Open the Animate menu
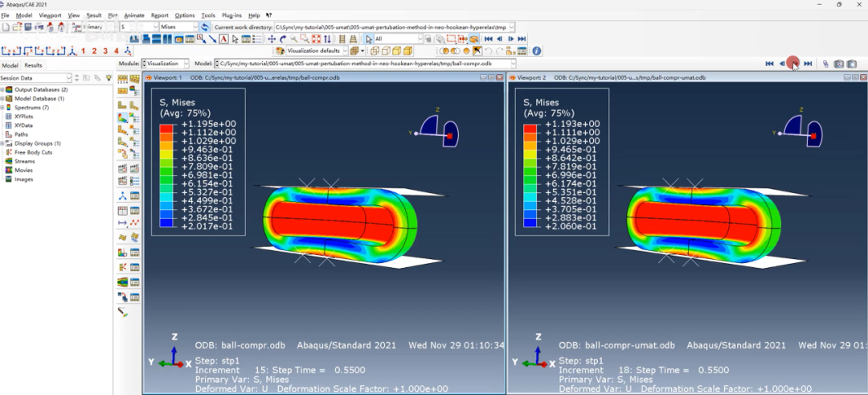The width and height of the screenshot is (868, 395). tap(134, 15)
